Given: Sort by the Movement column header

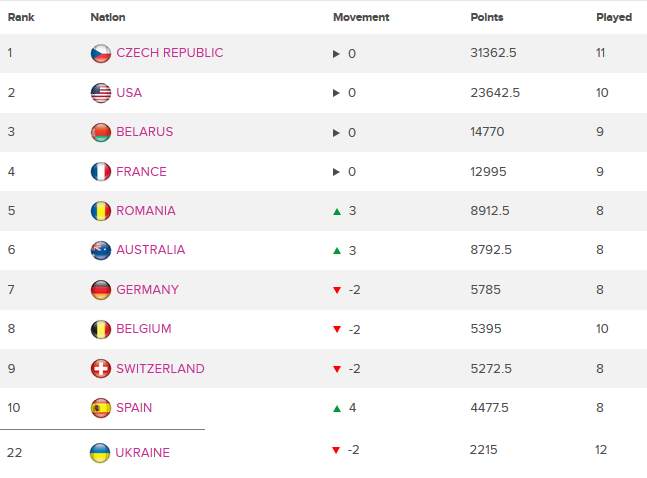Looking at the screenshot, I should (x=361, y=17).
